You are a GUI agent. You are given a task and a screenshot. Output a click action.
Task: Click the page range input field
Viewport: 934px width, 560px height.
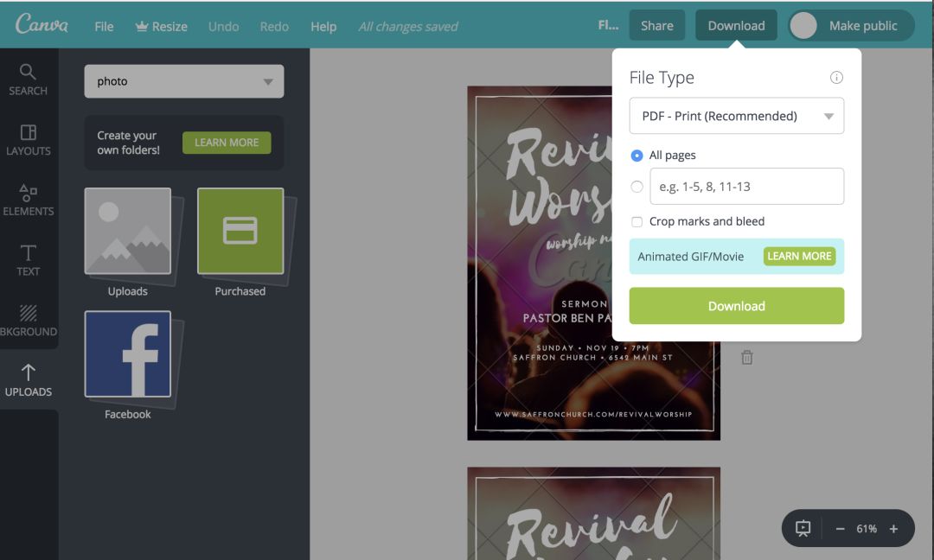pos(747,187)
